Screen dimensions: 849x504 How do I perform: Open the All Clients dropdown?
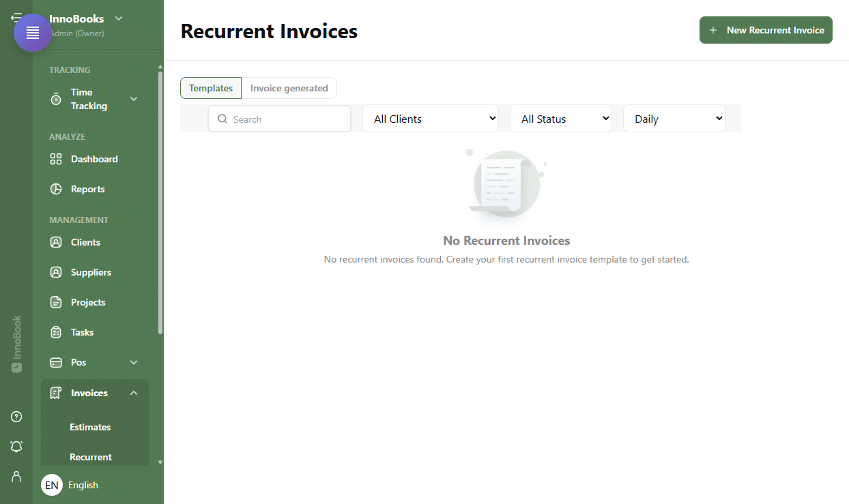431,119
